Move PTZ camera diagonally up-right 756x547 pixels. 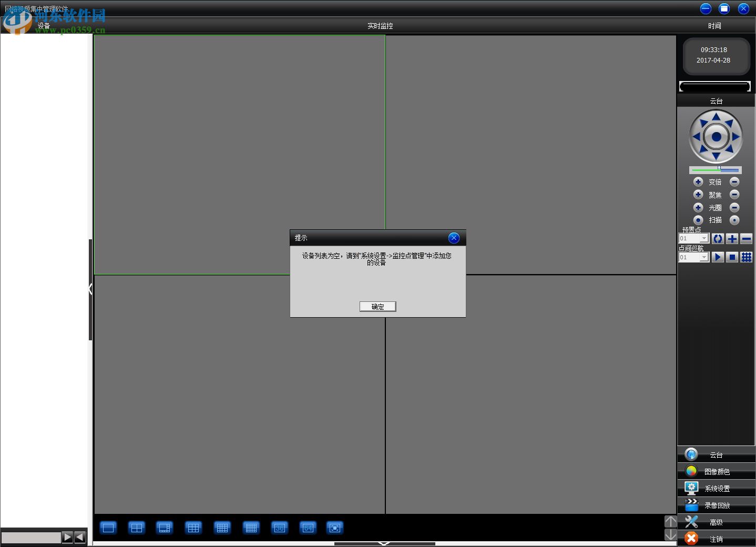click(x=729, y=123)
